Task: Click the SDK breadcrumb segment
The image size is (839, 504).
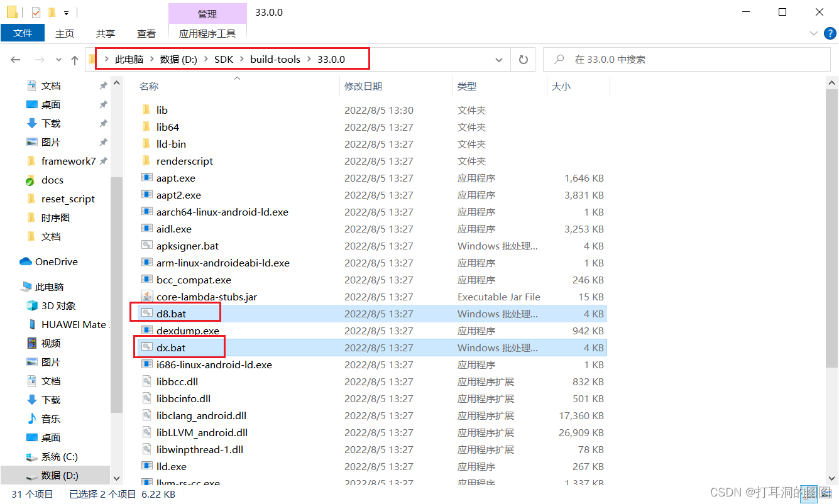Action: tap(223, 60)
